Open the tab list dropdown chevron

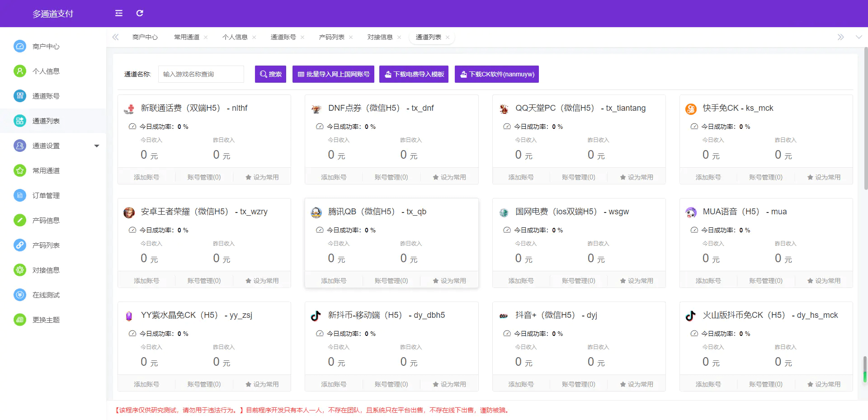point(859,37)
